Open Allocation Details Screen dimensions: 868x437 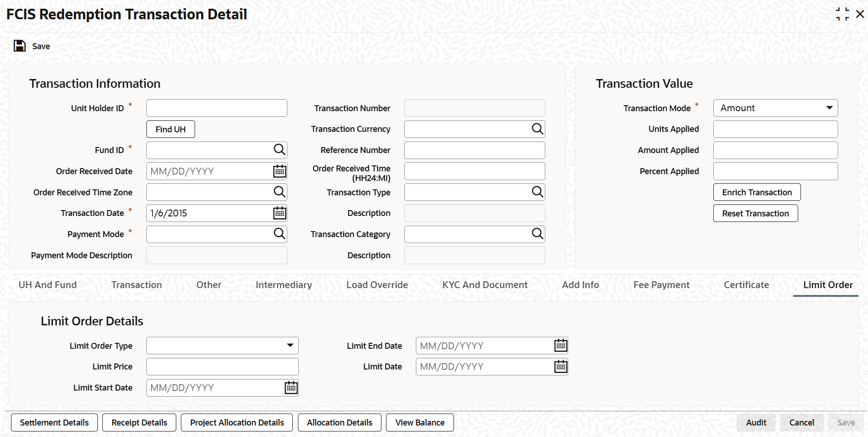(340, 422)
